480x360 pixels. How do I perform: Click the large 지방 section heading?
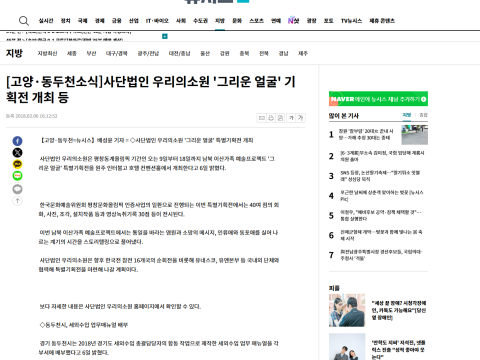coord(14,53)
